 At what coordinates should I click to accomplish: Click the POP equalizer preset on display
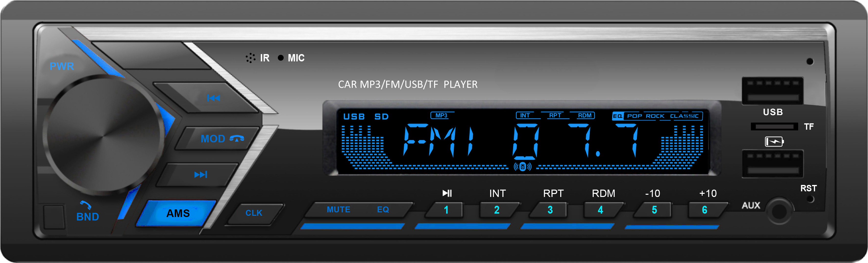pos(635,116)
